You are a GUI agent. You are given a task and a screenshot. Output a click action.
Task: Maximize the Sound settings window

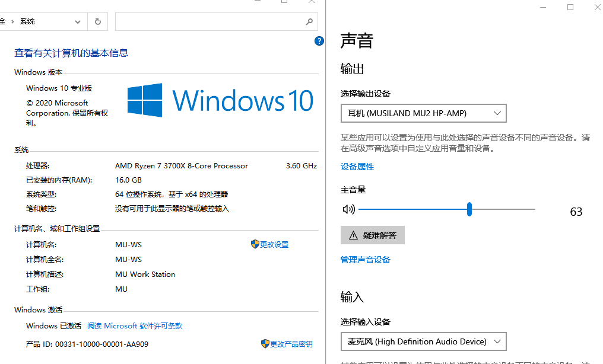[x=570, y=7]
